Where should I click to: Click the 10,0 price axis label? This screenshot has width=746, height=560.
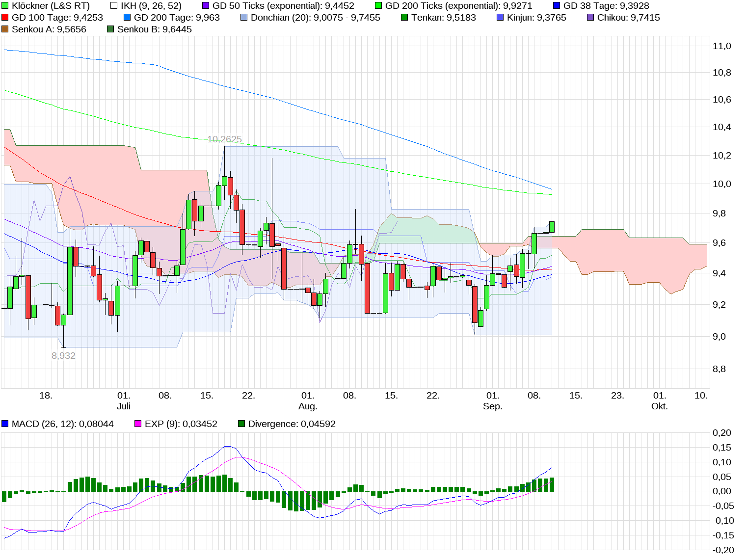[x=722, y=184]
